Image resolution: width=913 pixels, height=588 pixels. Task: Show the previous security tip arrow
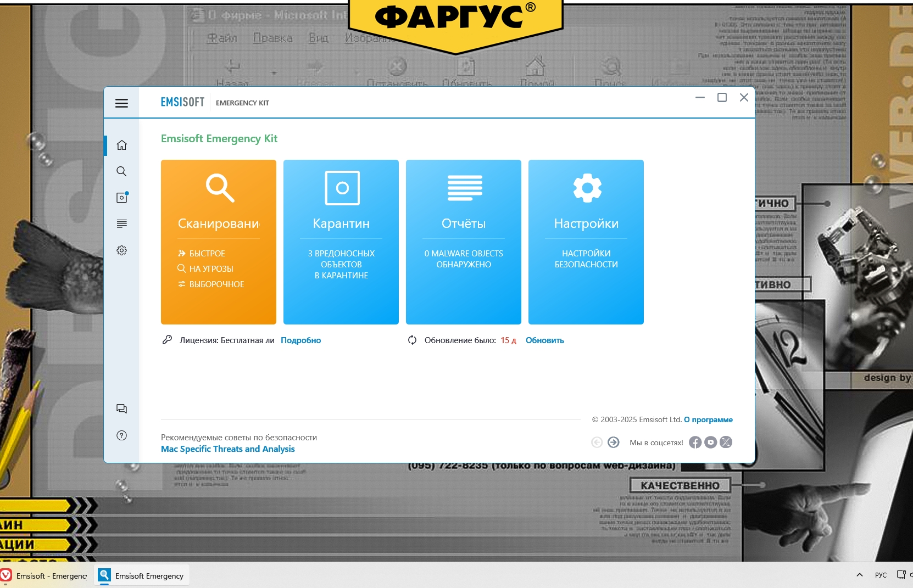coord(597,442)
